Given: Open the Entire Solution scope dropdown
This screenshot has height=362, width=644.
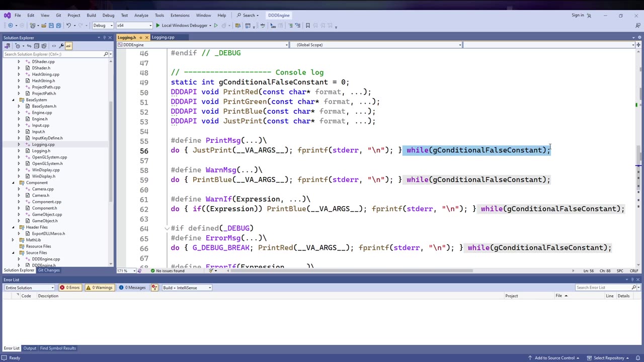Looking at the screenshot, I should (x=29, y=288).
